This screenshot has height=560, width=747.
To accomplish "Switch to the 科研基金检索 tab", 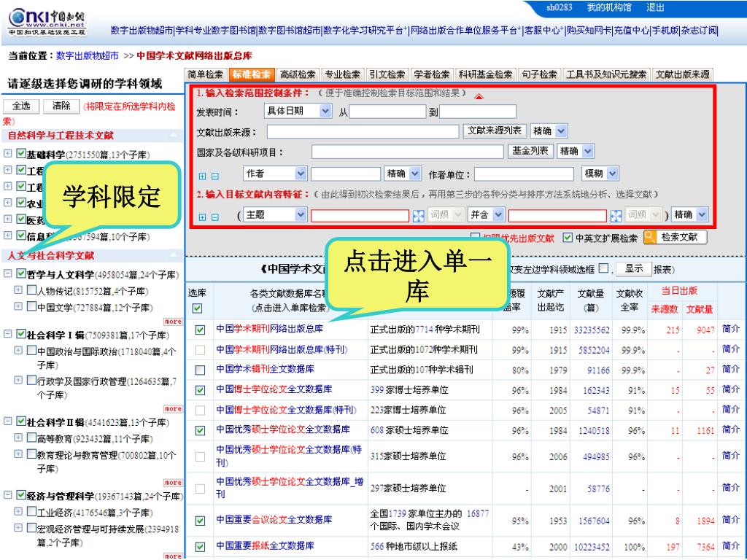I will [x=485, y=75].
